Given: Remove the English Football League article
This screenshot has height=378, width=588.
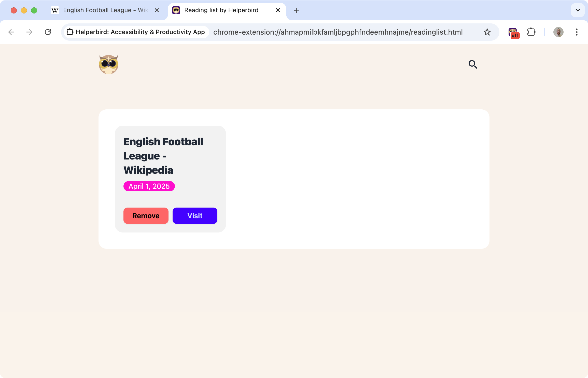Looking at the screenshot, I should 146,216.
